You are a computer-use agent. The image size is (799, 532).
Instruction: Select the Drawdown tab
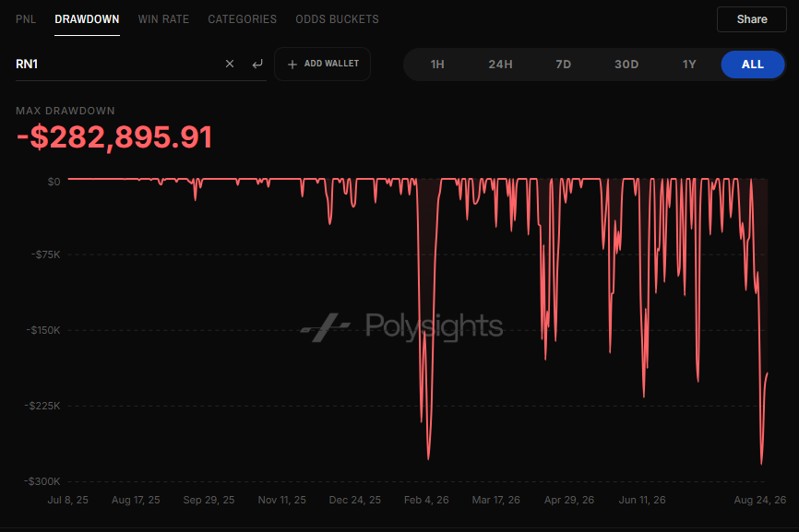87,19
